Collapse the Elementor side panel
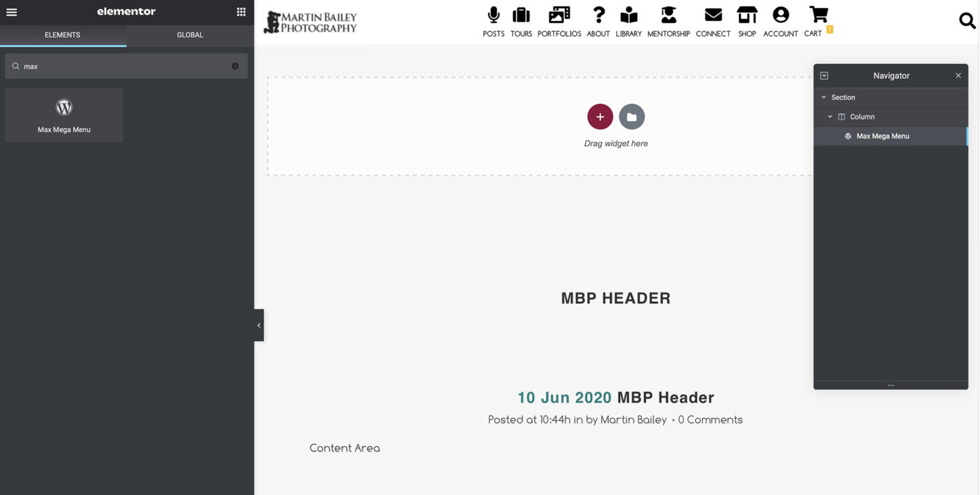 tap(259, 326)
